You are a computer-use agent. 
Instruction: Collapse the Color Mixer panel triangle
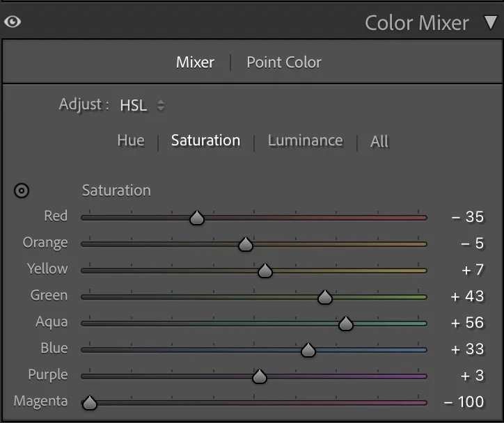coord(491,22)
